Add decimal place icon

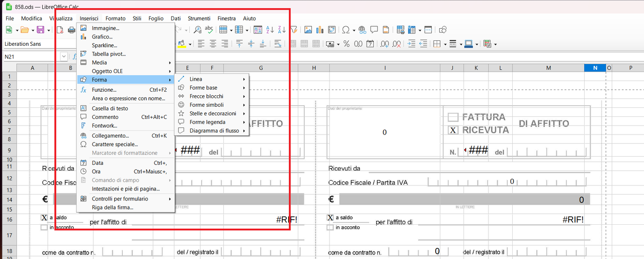[x=385, y=44]
